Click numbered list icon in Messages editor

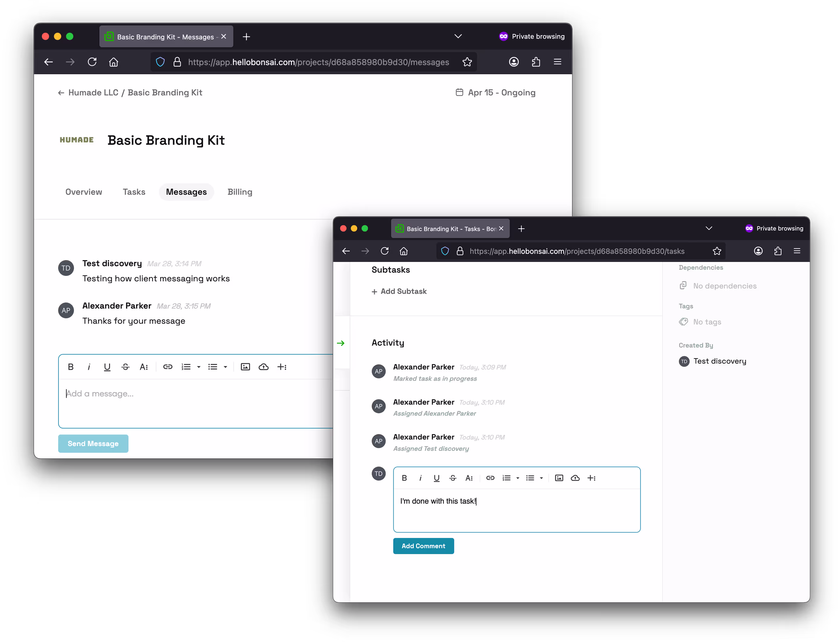pos(186,367)
